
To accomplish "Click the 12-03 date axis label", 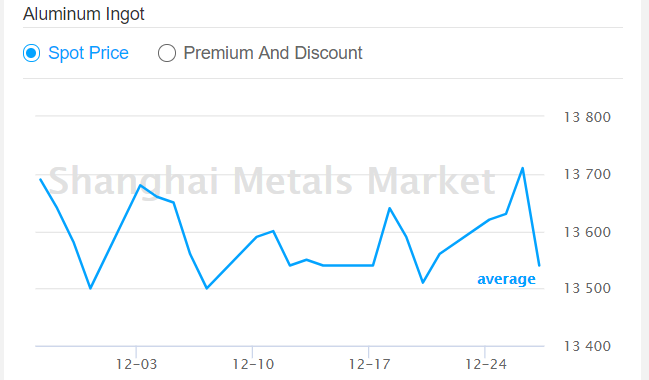I will pyautogui.click(x=136, y=364).
